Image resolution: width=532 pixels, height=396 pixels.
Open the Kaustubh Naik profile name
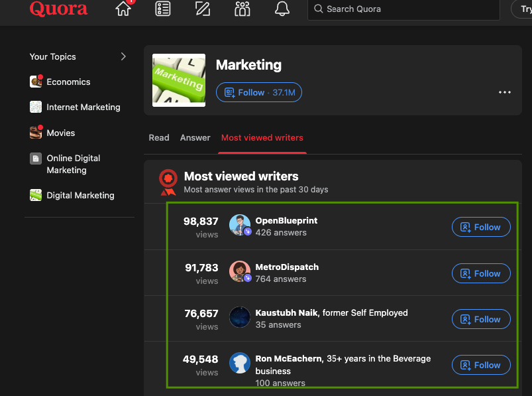tap(287, 313)
